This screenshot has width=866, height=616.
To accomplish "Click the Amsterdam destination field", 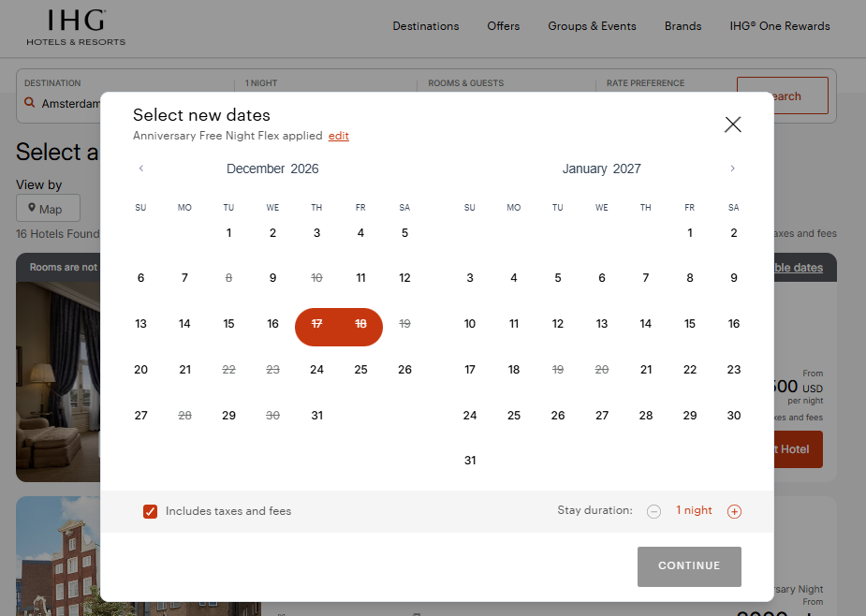I will (71, 104).
